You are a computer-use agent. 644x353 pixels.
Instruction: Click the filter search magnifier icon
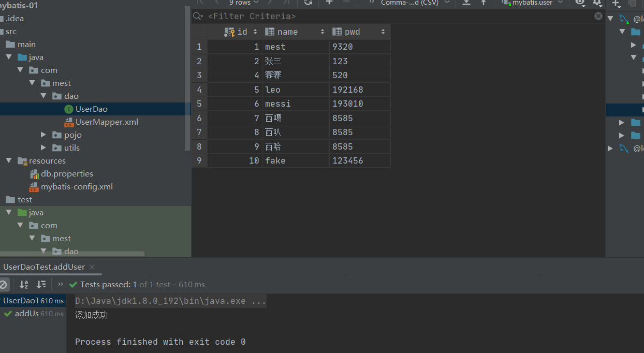click(x=198, y=16)
